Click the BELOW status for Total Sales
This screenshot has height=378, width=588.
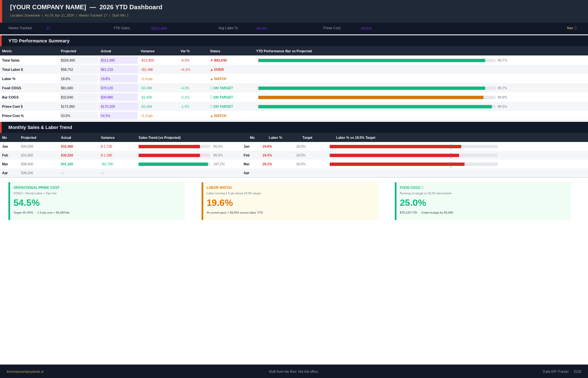pyautogui.click(x=218, y=60)
